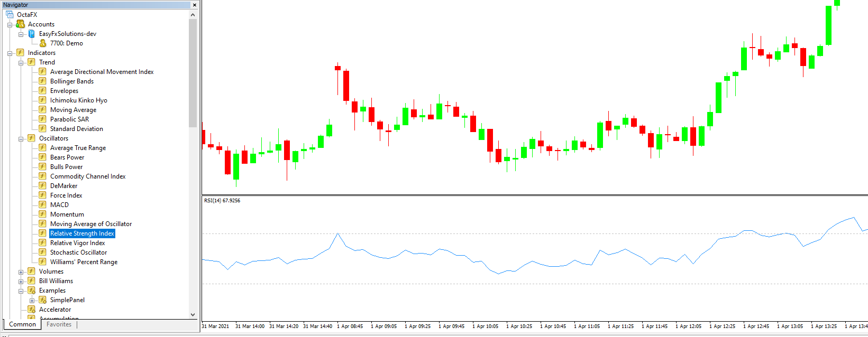Click the 7700: Demo account icon
Screen dimensions: 868x337
[x=43, y=43]
